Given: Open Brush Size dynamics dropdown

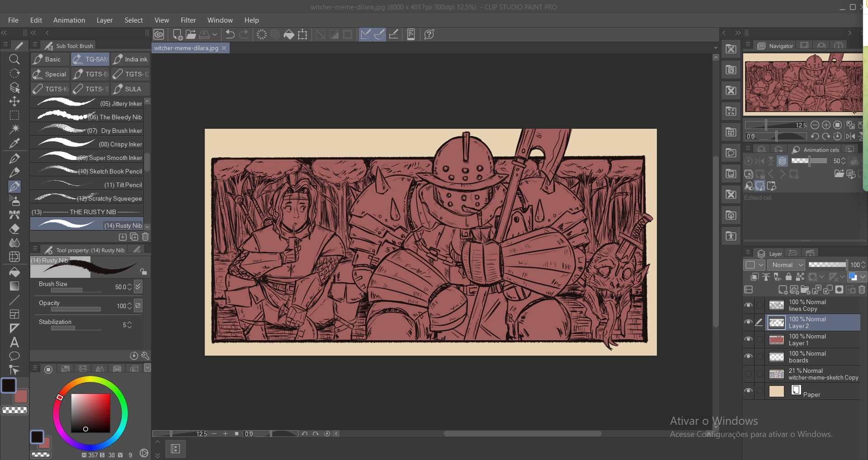Looking at the screenshot, I should pos(138,286).
